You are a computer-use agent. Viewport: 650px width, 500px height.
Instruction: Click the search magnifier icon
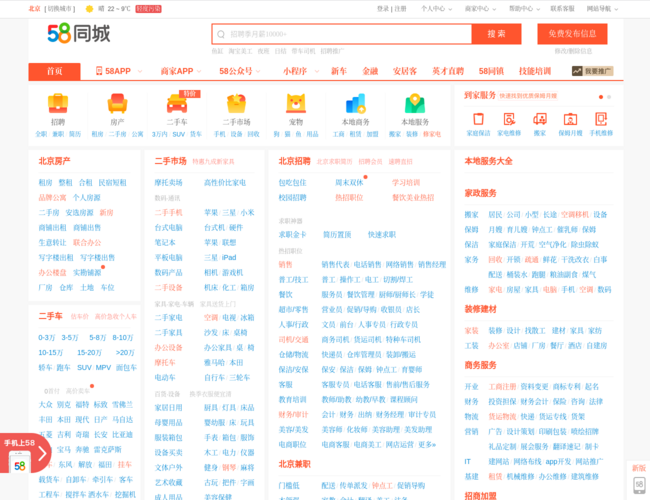221,34
